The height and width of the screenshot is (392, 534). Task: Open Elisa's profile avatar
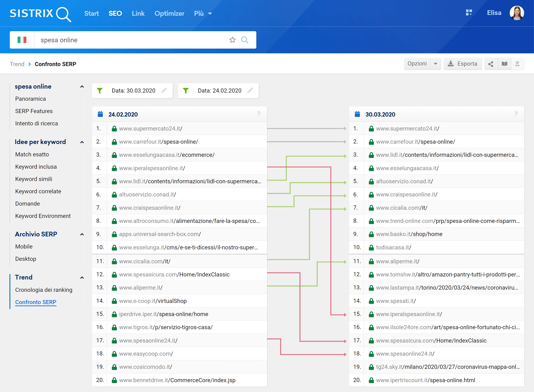517,13
